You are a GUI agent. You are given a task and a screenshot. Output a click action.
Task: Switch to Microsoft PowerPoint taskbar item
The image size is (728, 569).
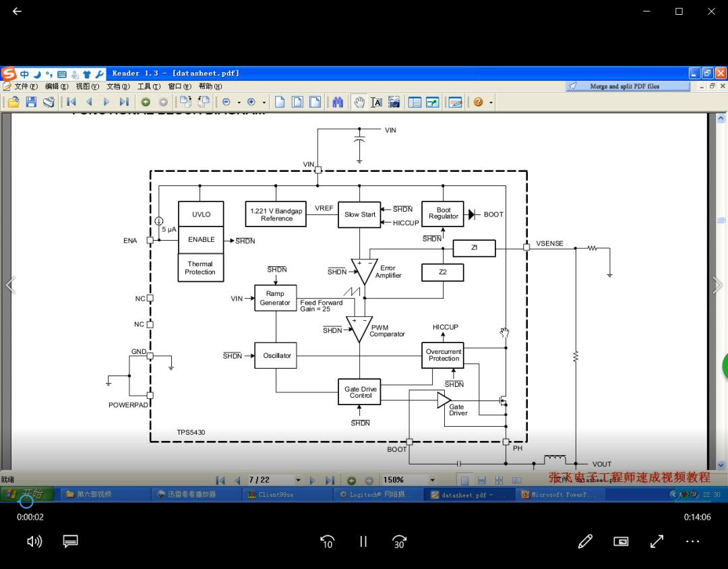559,494
